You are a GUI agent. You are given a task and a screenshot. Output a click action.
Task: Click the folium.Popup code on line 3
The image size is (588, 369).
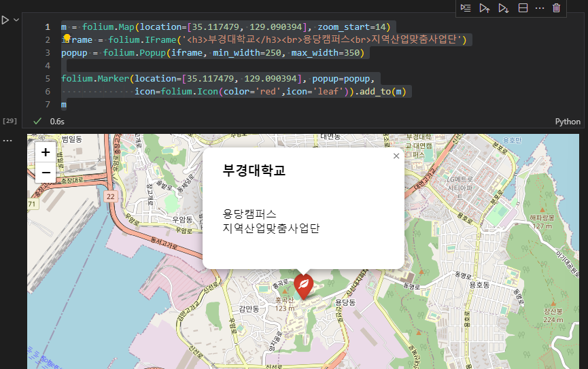pos(134,53)
